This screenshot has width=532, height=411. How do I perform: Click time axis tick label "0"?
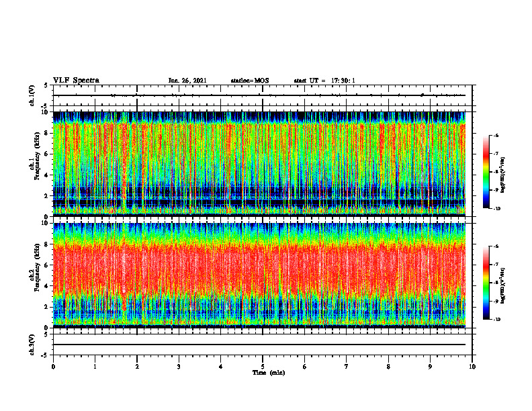[x=53, y=367]
